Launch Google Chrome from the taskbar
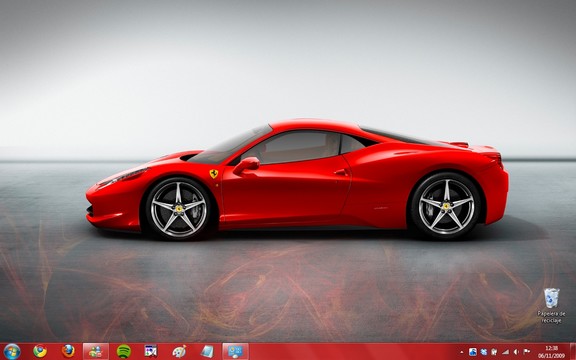This screenshot has height=360, width=576. click(40, 352)
